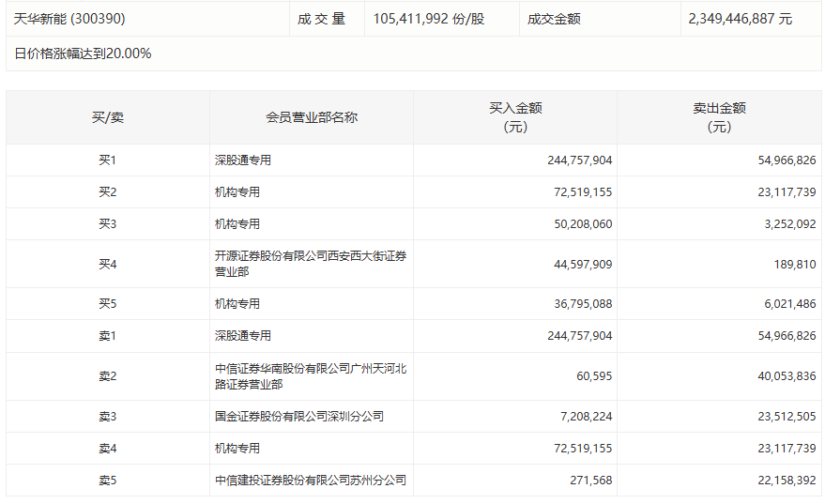Click the turnover value 2,349,446,887 元
The width and height of the screenshot is (825, 504).
point(740,19)
